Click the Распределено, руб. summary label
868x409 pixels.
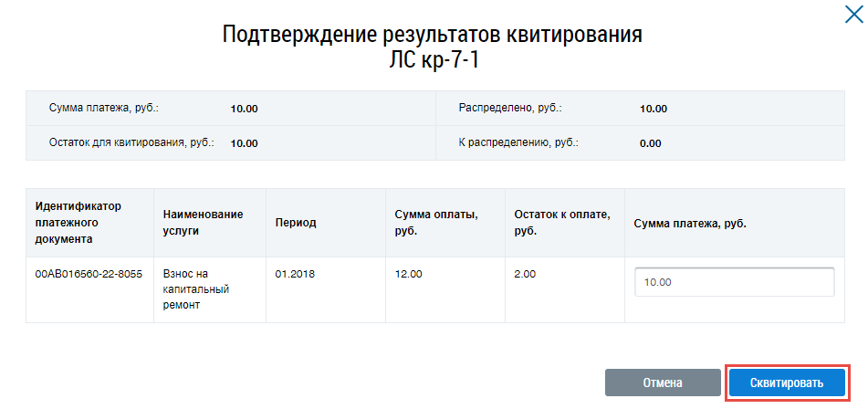coord(510,108)
